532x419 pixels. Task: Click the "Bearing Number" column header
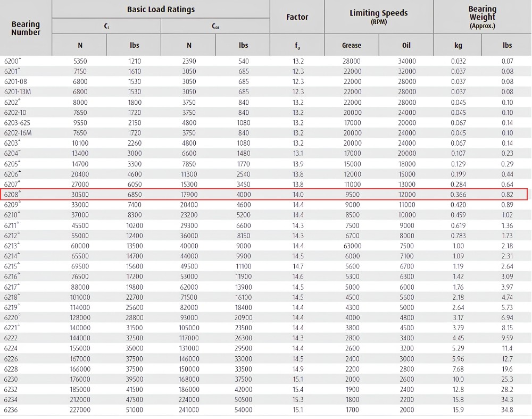point(26,28)
